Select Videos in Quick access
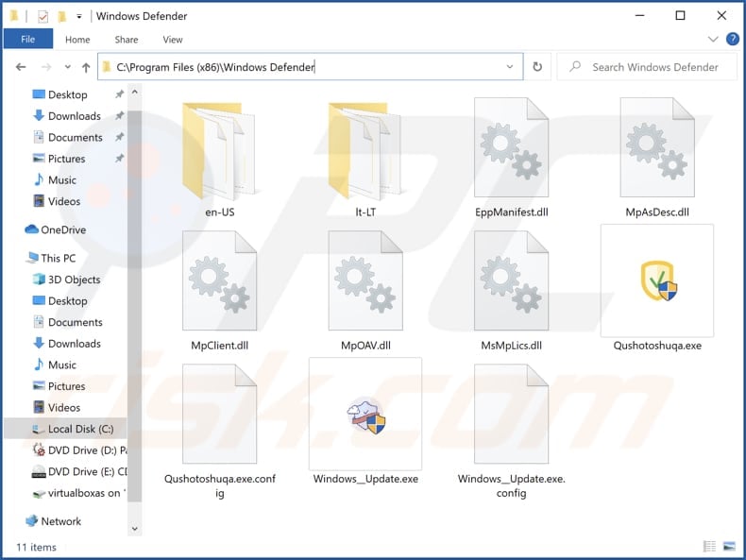The width and height of the screenshot is (746, 560). 64,202
